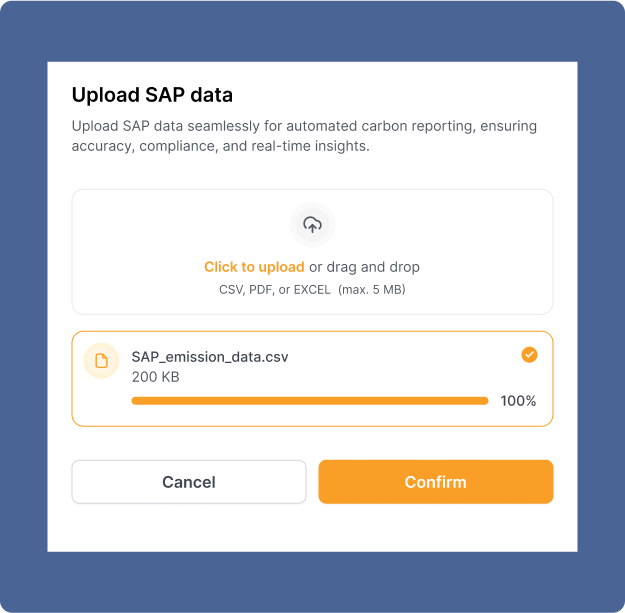Click the right end of the progress bar

484,401
